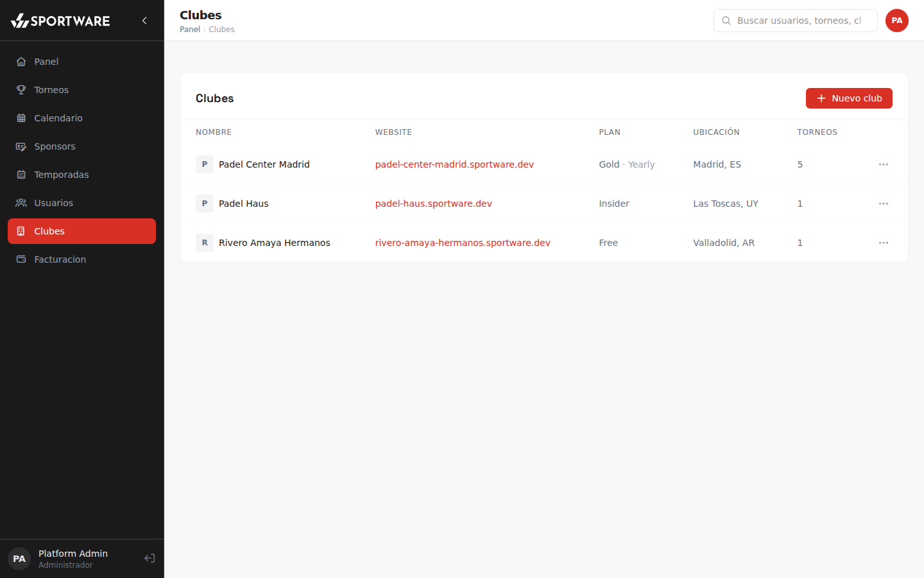Screen dimensions: 924x578
Task: Go to the Torneos section
Action: [81, 90]
